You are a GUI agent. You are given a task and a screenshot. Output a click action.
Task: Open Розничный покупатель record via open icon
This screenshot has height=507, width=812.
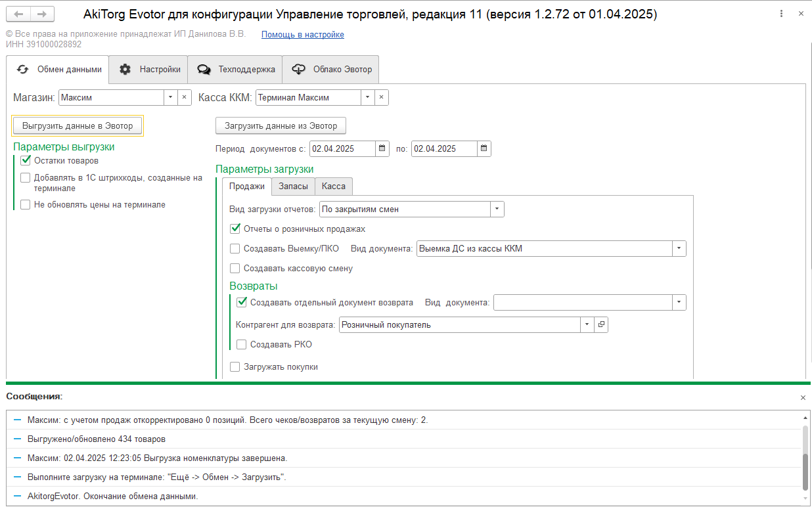coord(601,324)
